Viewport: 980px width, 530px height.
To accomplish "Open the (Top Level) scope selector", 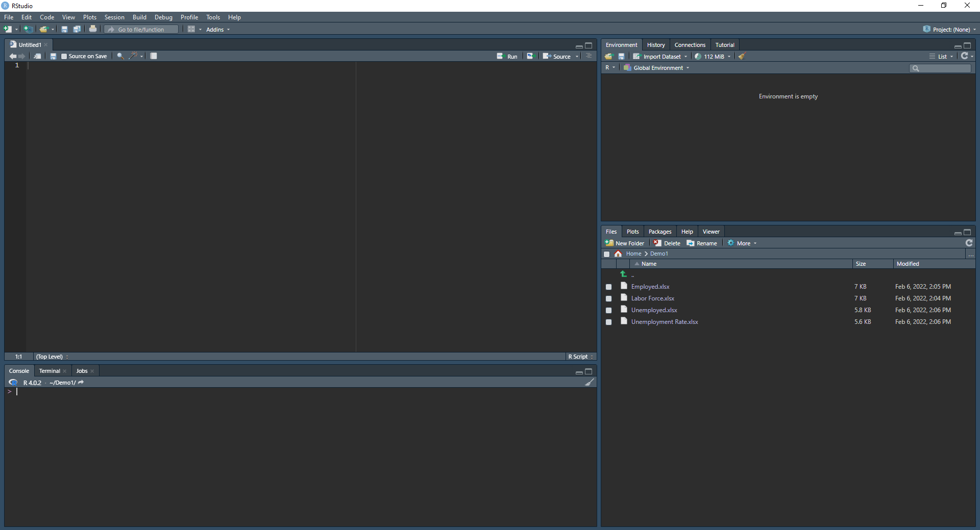I will point(52,357).
